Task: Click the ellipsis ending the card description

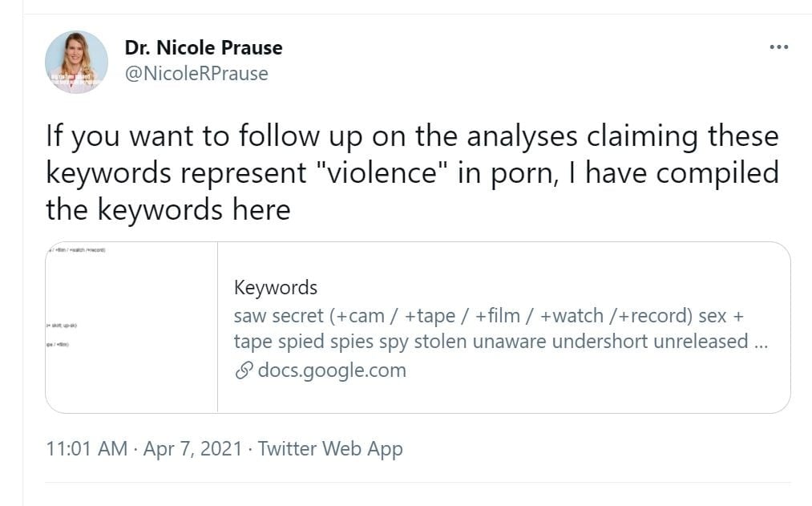Action: pyautogui.click(x=762, y=342)
